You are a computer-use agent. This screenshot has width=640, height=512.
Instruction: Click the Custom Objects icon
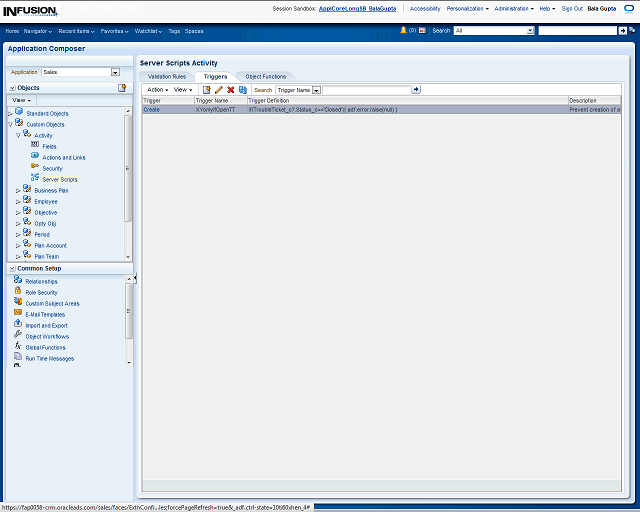tap(19, 122)
